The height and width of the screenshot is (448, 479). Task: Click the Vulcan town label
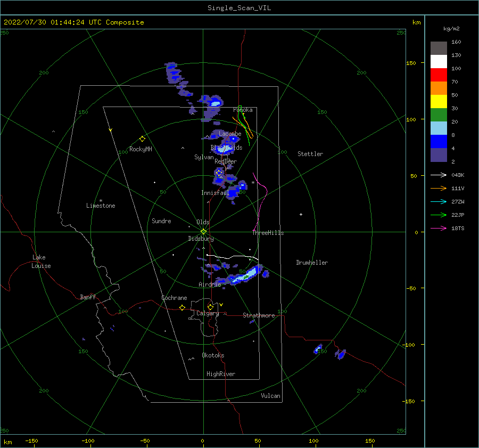click(270, 396)
